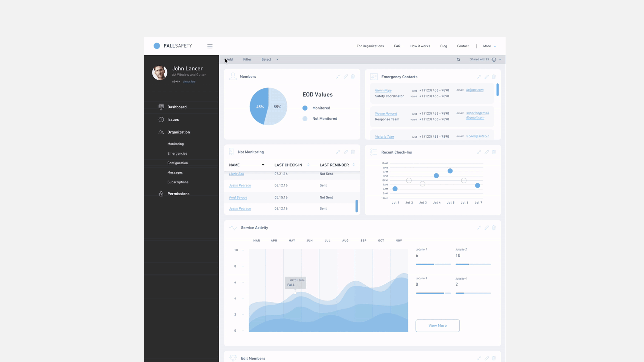644x362 pixels.
Task: Click the View More button
Action: tap(437, 325)
